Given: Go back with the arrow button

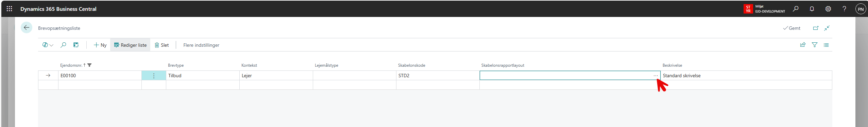Looking at the screenshot, I should (x=27, y=28).
